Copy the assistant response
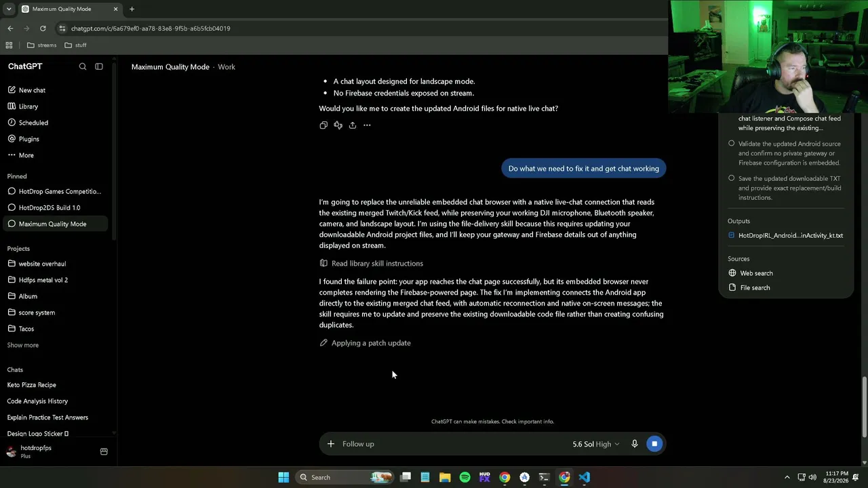The height and width of the screenshot is (488, 868). [x=323, y=125]
